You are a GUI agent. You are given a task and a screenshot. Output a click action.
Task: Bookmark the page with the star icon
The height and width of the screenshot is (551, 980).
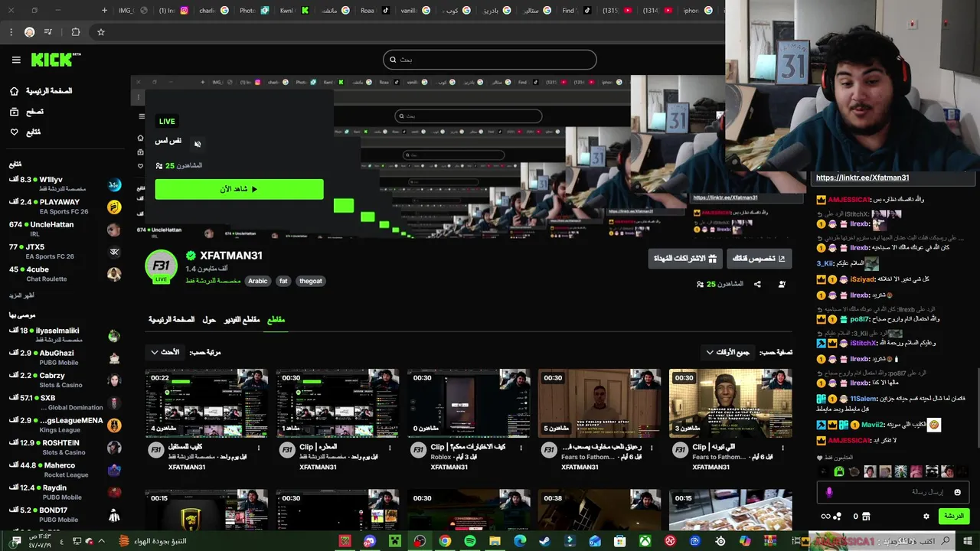pyautogui.click(x=100, y=32)
